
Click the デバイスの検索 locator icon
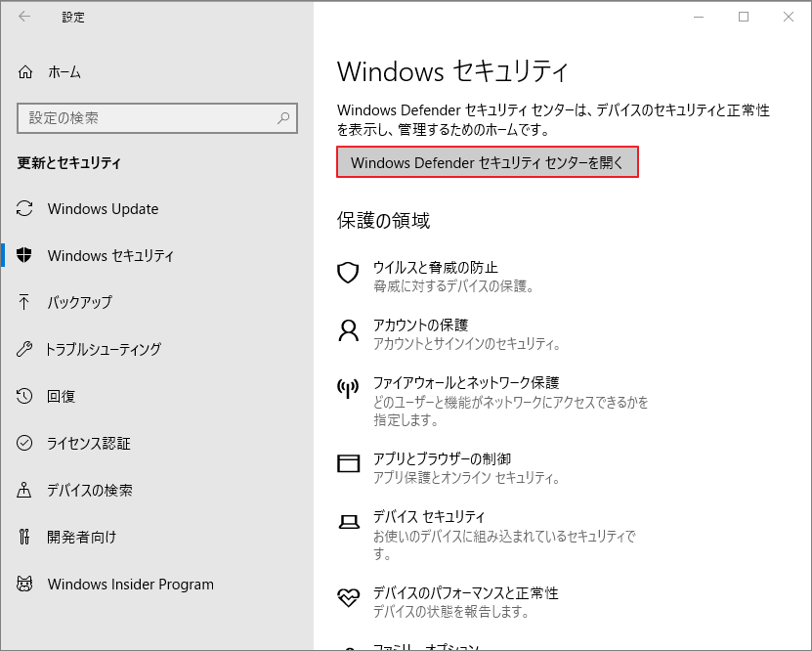pos(24,490)
